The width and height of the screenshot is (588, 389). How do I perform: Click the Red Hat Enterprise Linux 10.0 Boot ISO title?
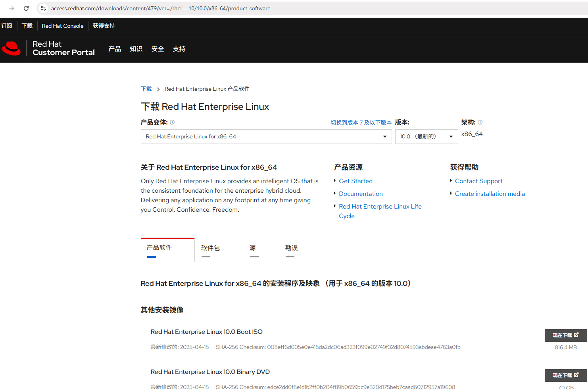pos(206,332)
